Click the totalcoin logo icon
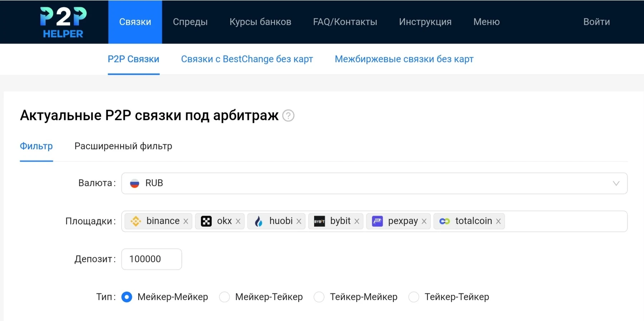This screenshot has height=321, width=644. tap(444, 221)
